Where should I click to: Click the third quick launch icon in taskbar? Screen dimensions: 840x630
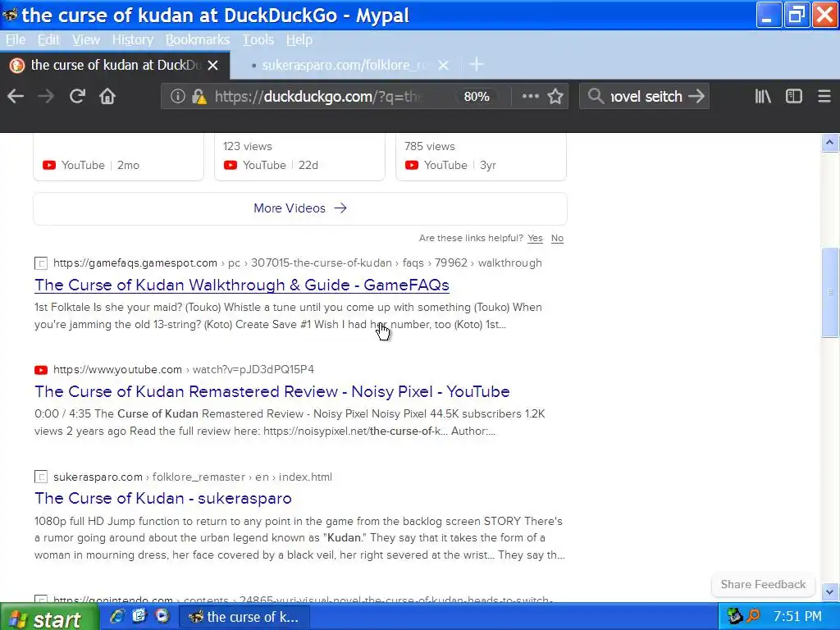162,616
